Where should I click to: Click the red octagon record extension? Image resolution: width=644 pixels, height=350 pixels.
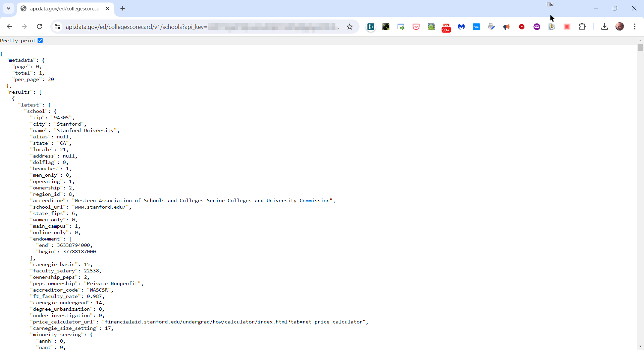[522, 27]
